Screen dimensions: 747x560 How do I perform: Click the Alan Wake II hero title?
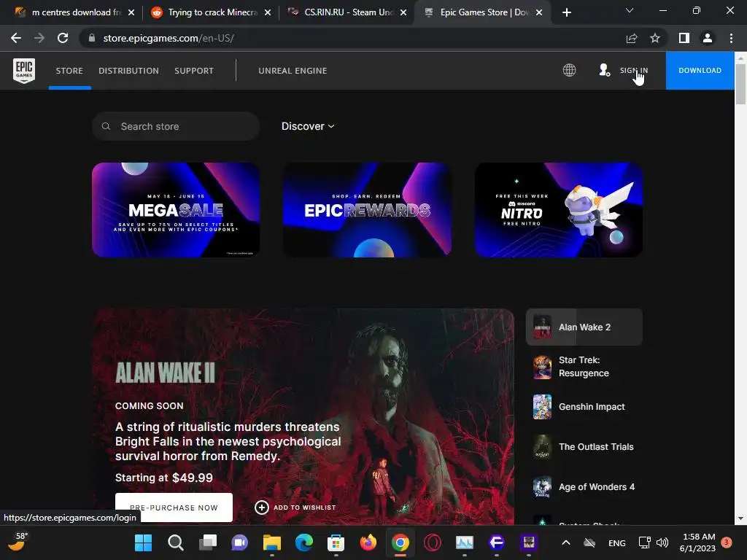tap(166, 373)
